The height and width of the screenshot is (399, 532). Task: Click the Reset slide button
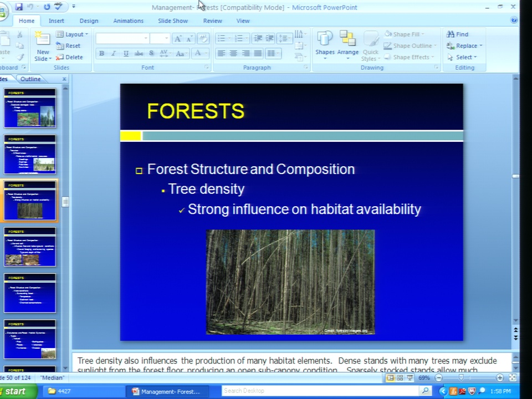click(x=68, y=46)
